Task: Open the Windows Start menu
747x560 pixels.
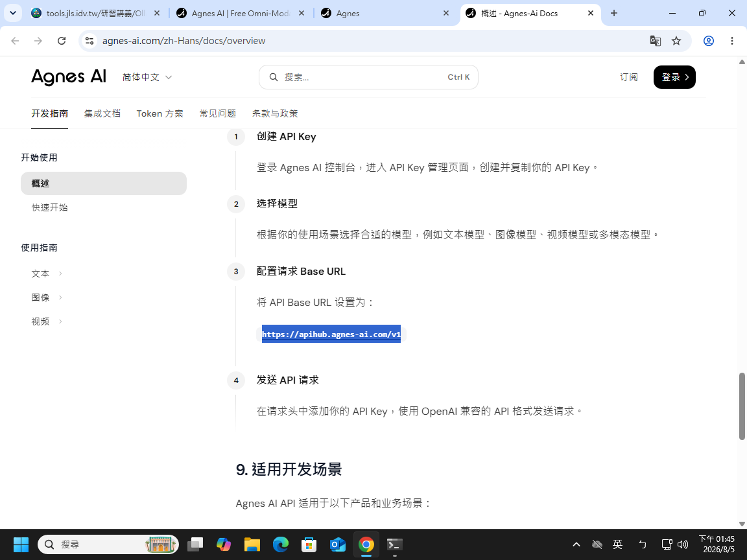Action: point(21,544)
